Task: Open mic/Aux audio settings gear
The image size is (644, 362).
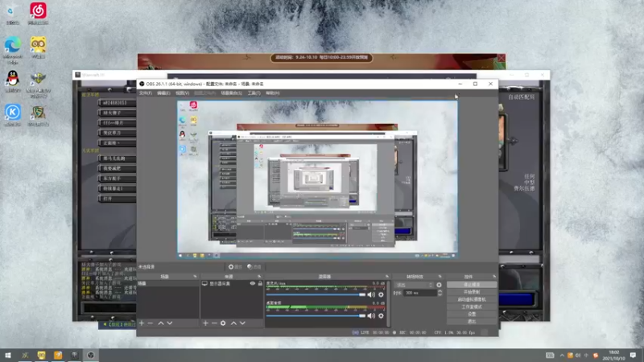Action: click(381, 294)
